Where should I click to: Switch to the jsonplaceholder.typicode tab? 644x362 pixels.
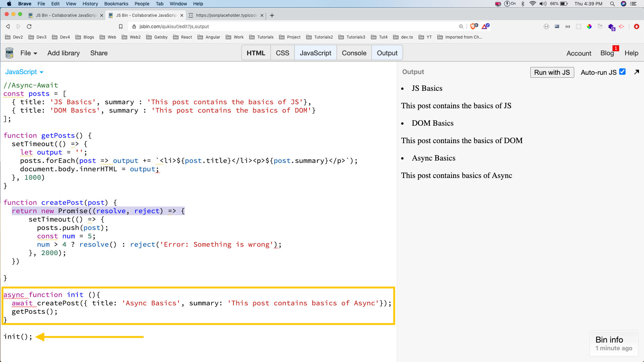coord(226,15)
